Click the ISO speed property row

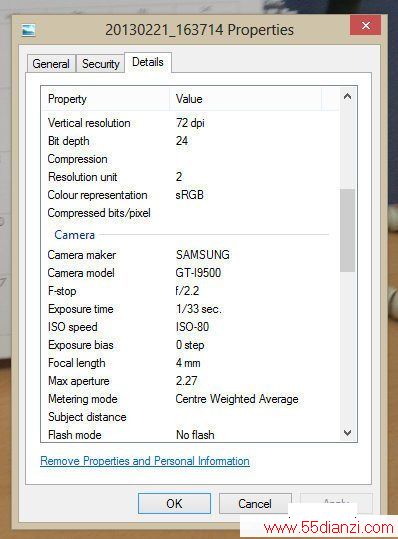(190, 327)
